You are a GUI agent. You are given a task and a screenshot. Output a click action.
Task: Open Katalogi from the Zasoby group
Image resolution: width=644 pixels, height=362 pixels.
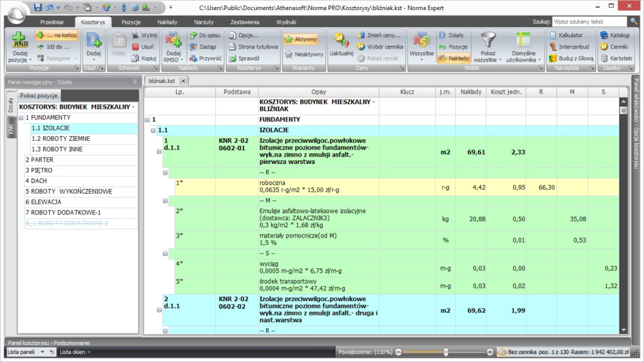point(614,35)
